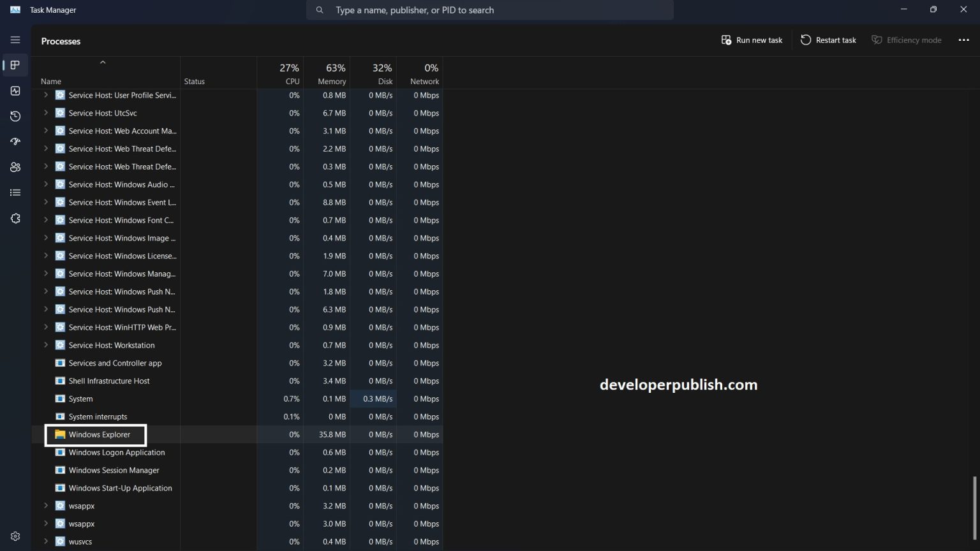Screen dimensions: 980x551
Task: Click the search box in title bar
Action: (490, 10)
